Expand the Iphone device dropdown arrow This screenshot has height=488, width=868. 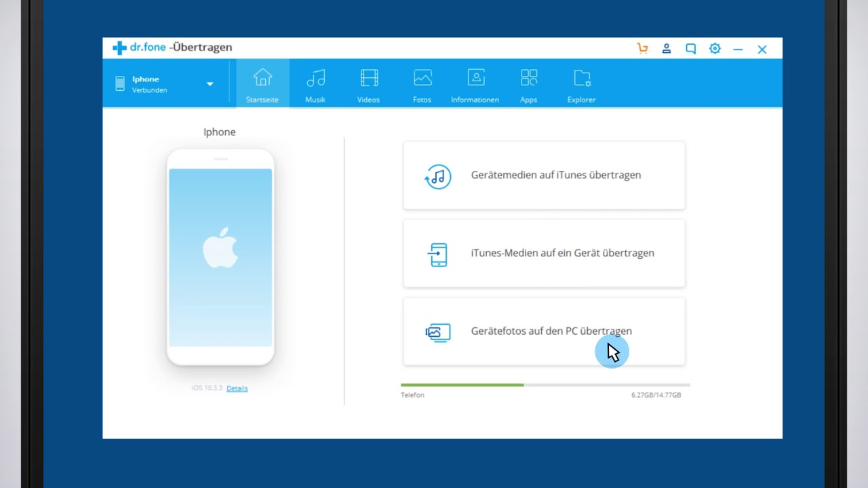[x=210, y=84]
